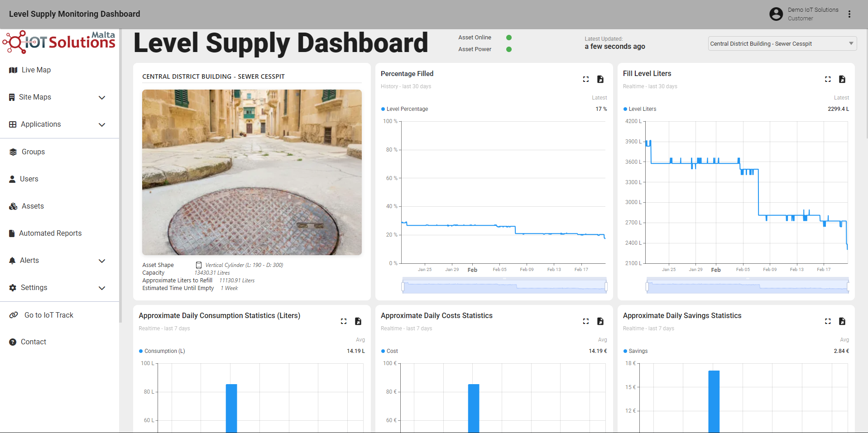Expand Daily Costs Statistics to fullscreen
The height and width of the screenshot is (433, 868).
pos(586,321)
